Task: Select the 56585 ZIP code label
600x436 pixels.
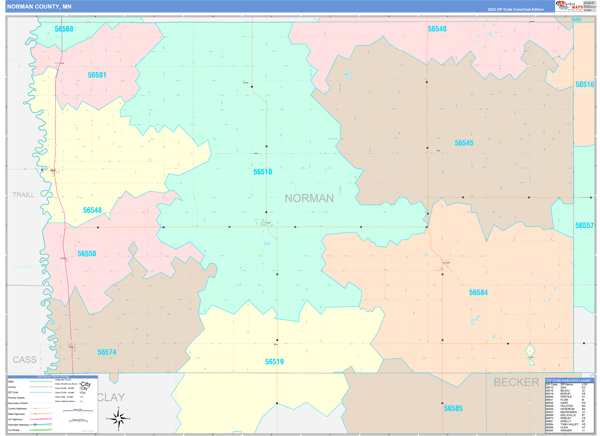Action: point(453,408)
